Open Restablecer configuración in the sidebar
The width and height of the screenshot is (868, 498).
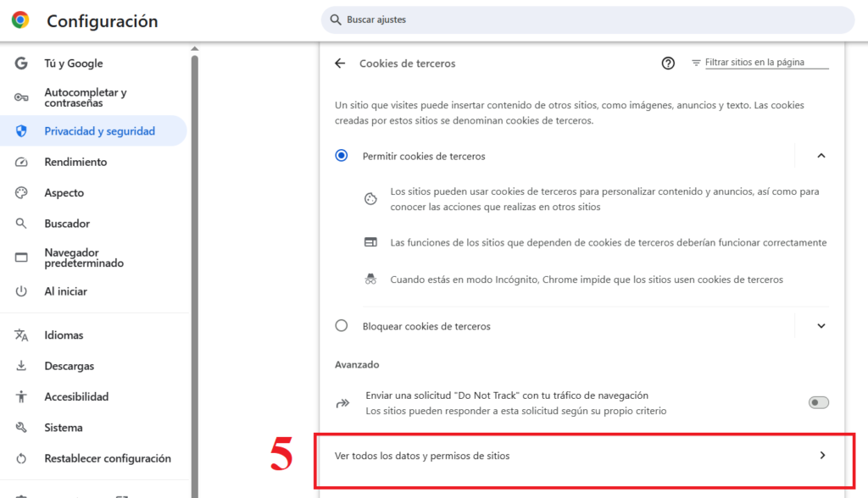pyautogui.click(x=108, y=458)
